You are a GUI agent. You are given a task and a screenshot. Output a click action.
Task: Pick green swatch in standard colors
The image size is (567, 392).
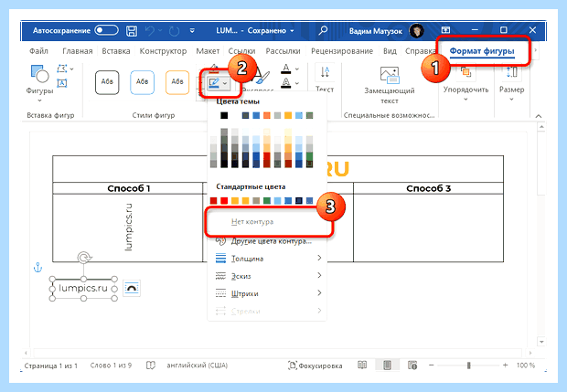click(267, 200)
